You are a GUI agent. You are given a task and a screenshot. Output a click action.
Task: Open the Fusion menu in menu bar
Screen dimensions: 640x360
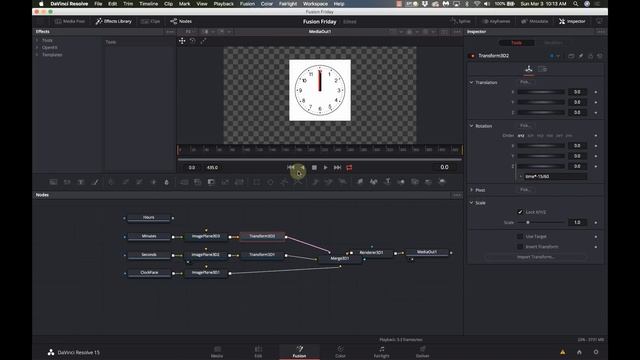point(247,4)
